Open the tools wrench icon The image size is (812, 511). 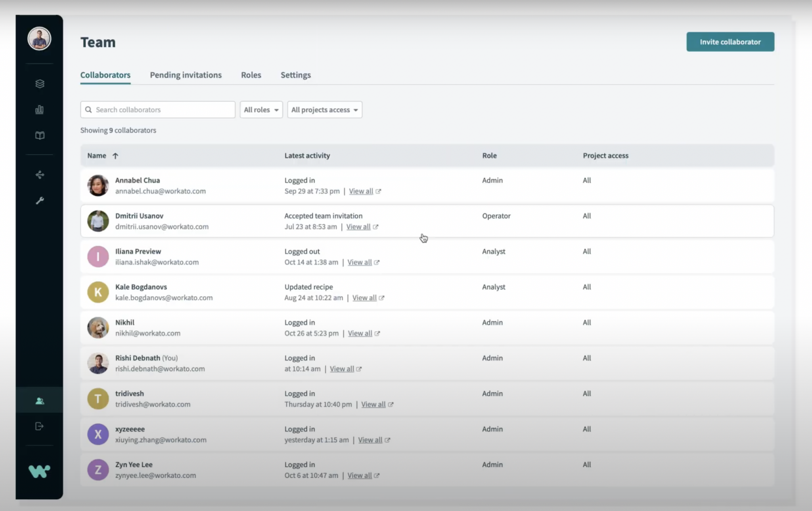click(40, 200)
